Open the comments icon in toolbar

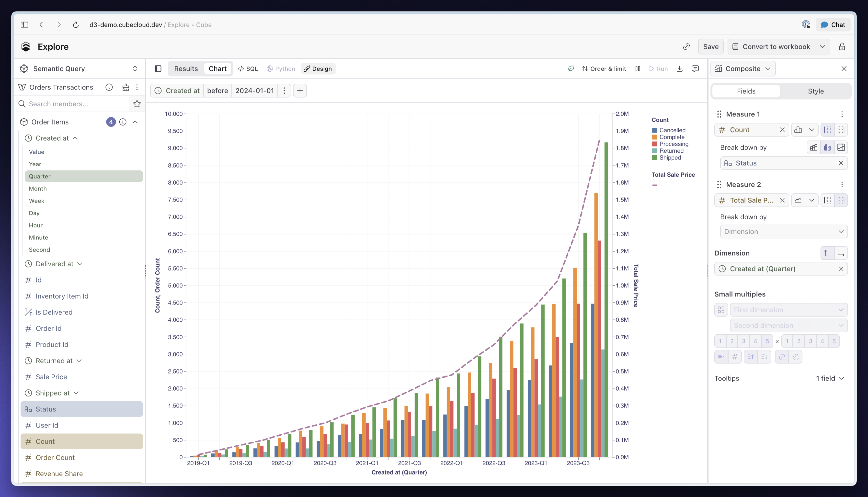[695, 69]
